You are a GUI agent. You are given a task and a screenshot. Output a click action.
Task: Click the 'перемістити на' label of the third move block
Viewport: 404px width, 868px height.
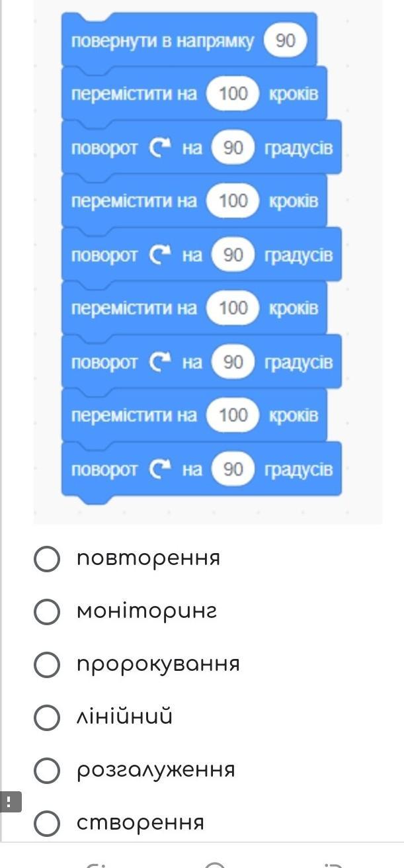point(134,308)
